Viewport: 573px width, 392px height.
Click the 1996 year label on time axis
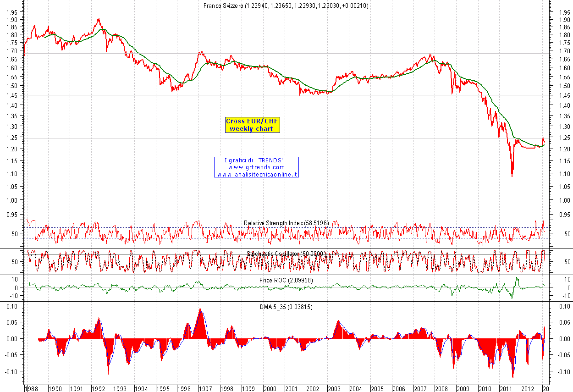pyautogui.click(x=185, y=388)
